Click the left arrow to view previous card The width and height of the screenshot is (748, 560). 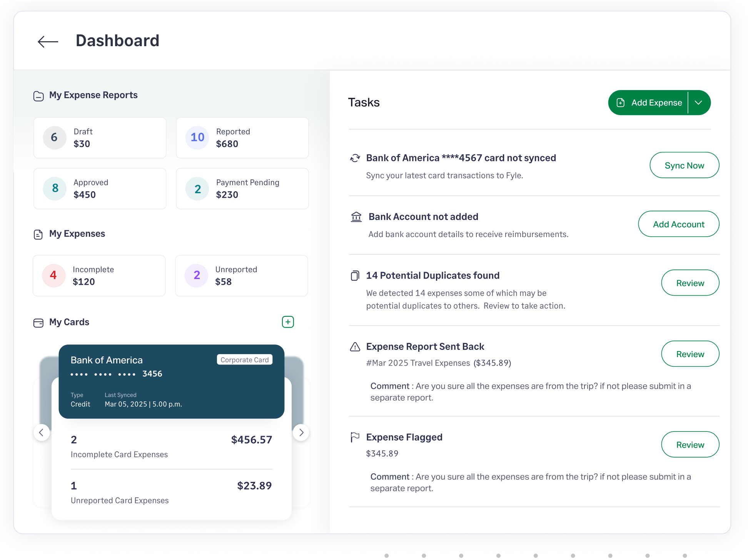tap(42, 433)
